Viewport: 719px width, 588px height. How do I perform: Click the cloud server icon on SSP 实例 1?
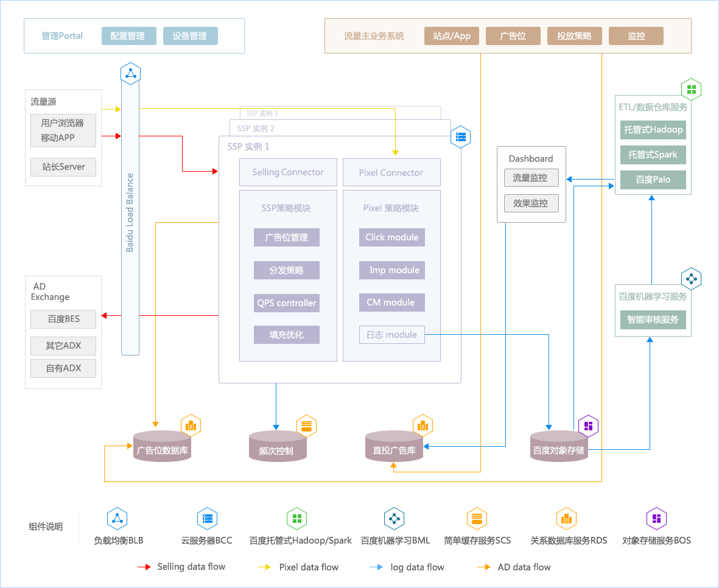(x=460, y=136)
